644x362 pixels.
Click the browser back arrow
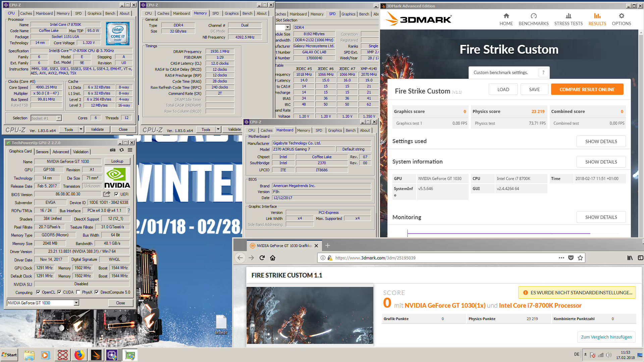240,258
